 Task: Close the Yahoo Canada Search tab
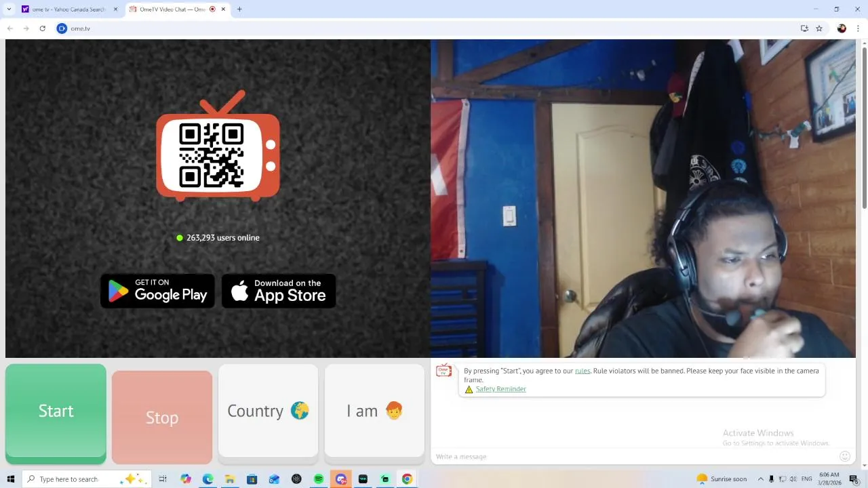[x=115, y=9]
